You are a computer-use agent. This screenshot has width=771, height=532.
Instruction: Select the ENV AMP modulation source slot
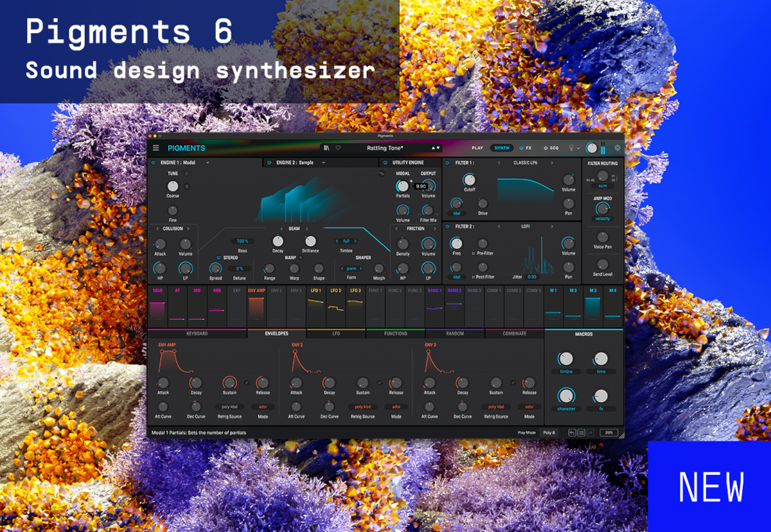click(256, 306)
